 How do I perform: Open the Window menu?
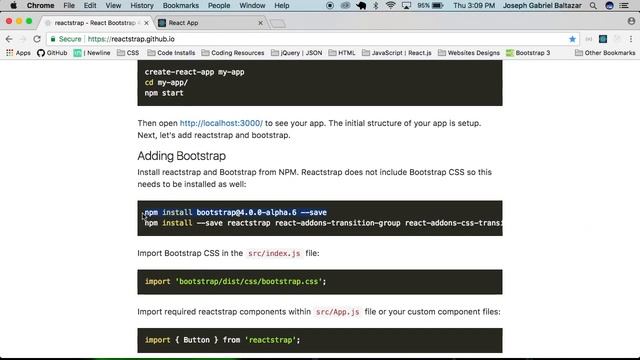point(252,5)
